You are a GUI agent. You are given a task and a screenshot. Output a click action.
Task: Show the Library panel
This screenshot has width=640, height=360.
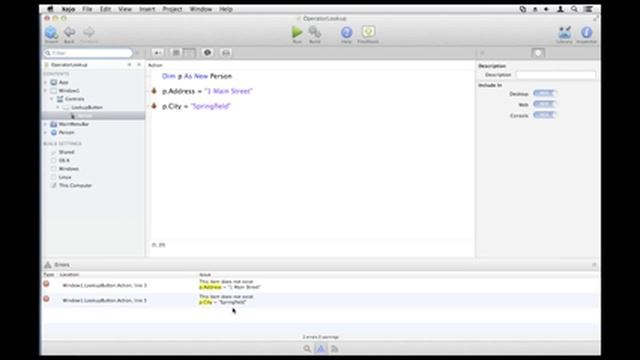click(564, 34)
